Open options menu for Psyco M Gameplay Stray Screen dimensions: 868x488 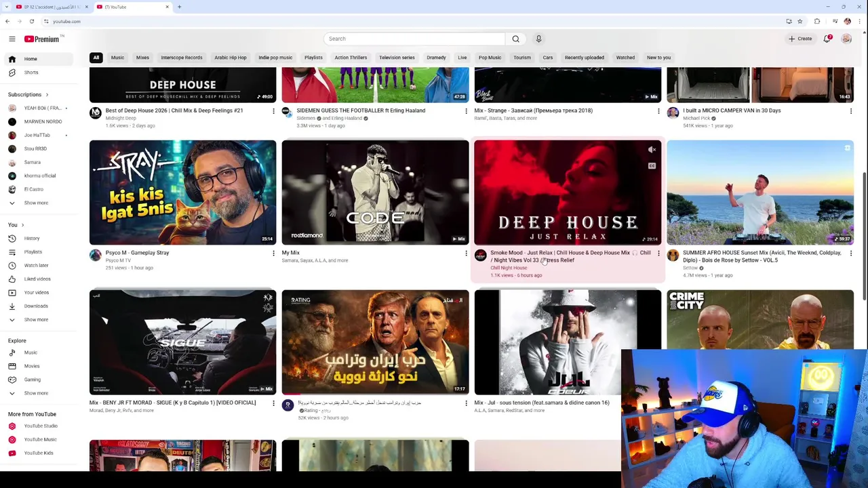tap(273, 253)
